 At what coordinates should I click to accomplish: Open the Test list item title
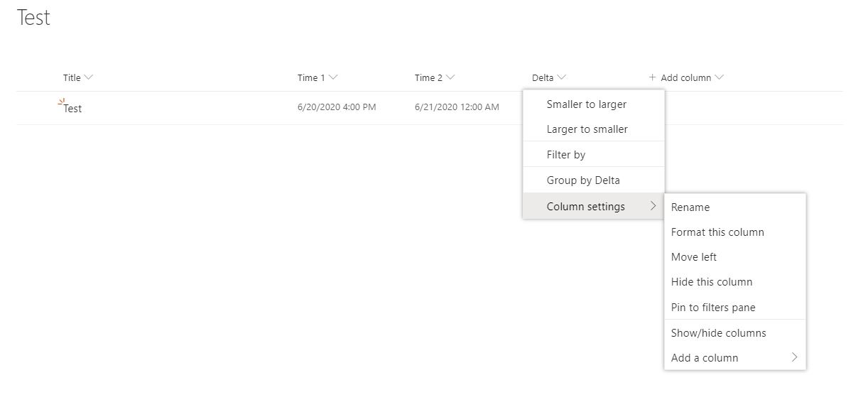(72, 109)
